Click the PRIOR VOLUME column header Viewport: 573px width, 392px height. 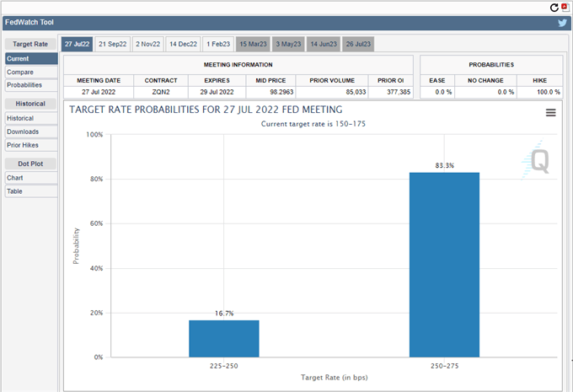332,80
